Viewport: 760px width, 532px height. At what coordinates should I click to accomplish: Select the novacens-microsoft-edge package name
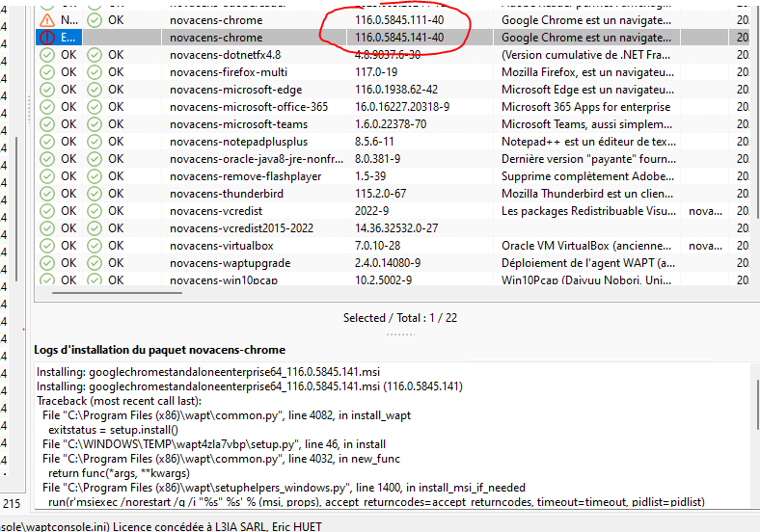point(236,90)
